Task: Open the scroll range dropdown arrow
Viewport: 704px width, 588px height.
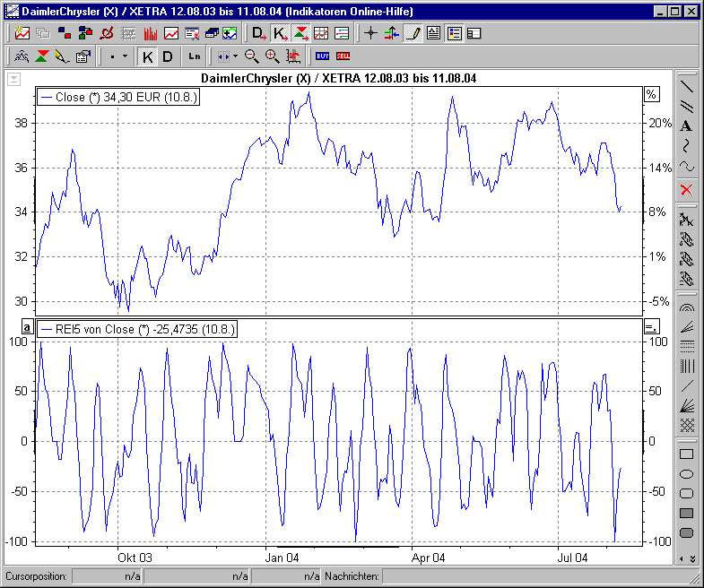Action: click(x=235, y=56)
